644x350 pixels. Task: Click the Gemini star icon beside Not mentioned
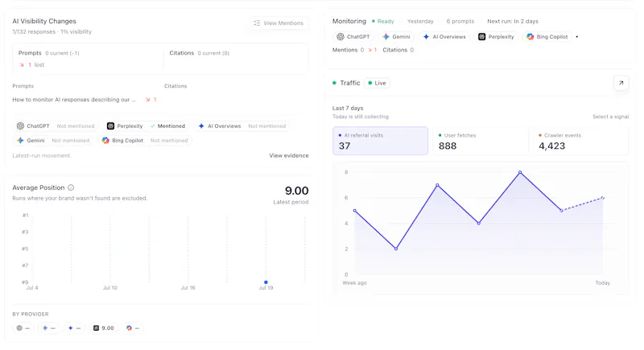tap(20, 140)
